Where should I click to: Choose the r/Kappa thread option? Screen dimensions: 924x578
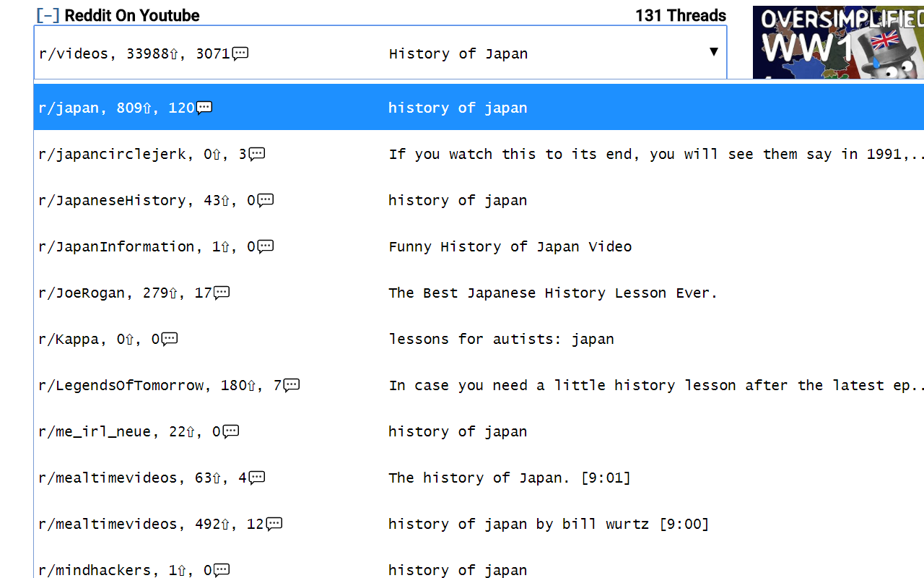click(x=479, y=338)
